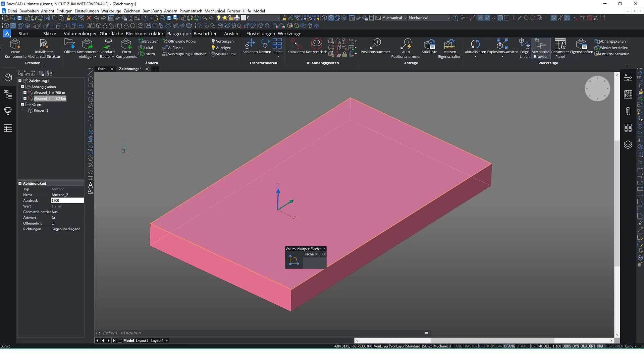Open the Stückliste tool
The width and height of the screenshot is (644, 362).
point(429,46)
